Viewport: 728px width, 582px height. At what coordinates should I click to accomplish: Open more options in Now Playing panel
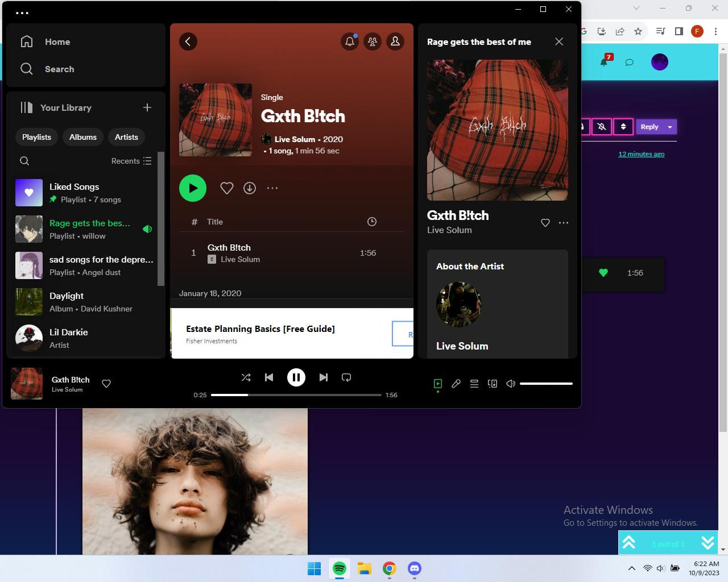pos(564,223)
